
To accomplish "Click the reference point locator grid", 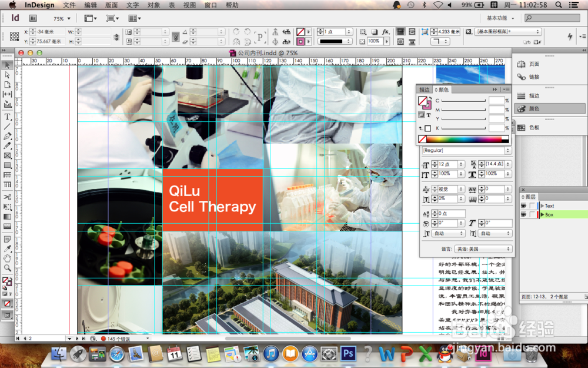I will coord(14,37).
